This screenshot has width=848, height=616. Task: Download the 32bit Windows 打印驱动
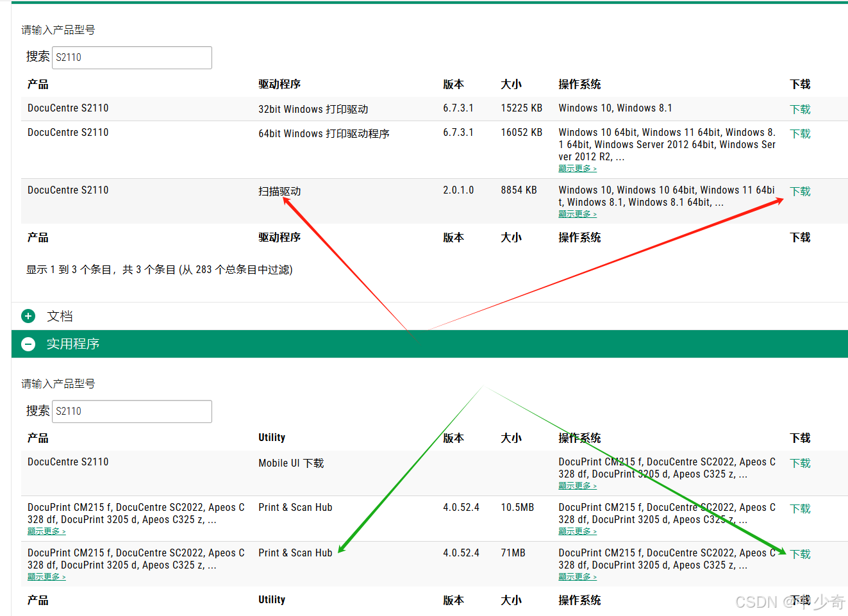pos(800,110)
